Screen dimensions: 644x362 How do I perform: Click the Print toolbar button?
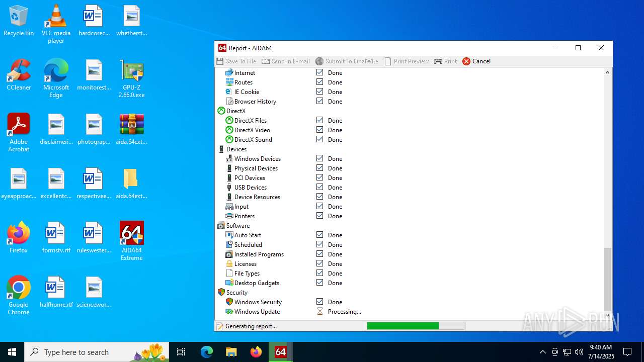(x=446, y=61)
